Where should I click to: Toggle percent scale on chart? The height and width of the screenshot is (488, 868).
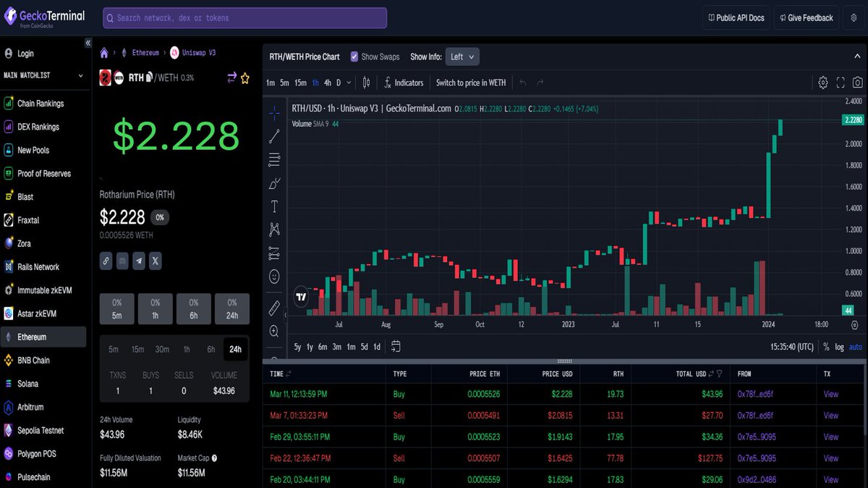click(x=825, y=347)
